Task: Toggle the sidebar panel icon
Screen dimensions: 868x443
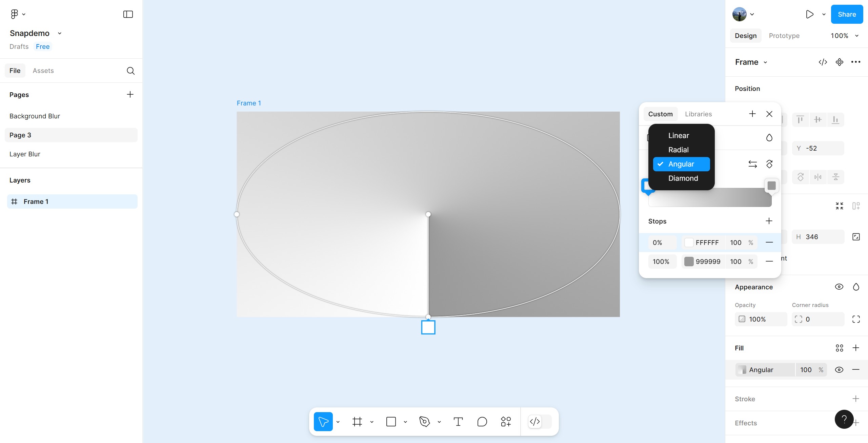Action: pyautogui.click(x=128, y=14)
